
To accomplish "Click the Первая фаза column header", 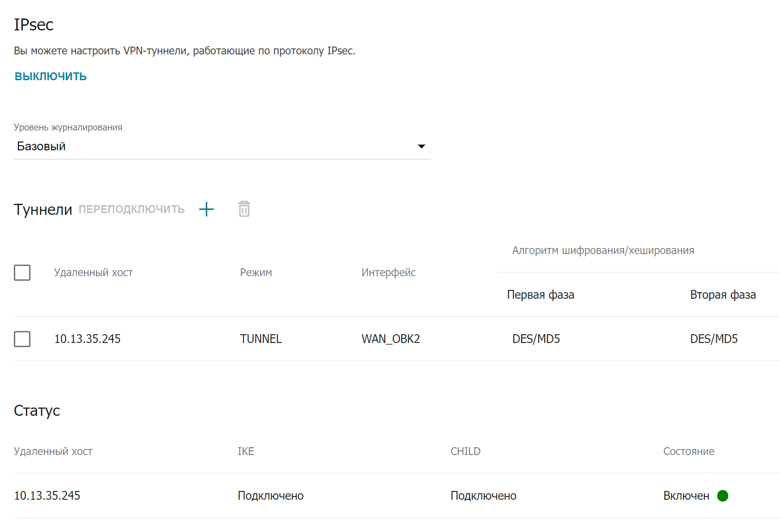I will click(541, 295).
